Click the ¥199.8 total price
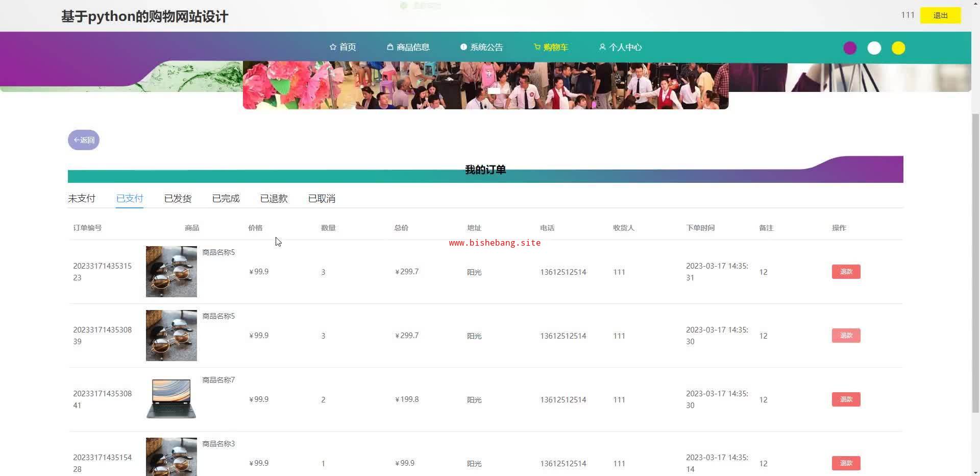This screenshot has width=980, height=476. pyautogui.click(x=407, y=399)
